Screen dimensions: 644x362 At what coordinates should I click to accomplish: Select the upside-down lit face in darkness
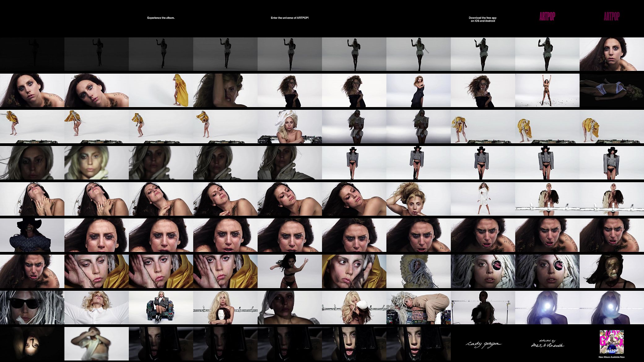coord(32,344)
